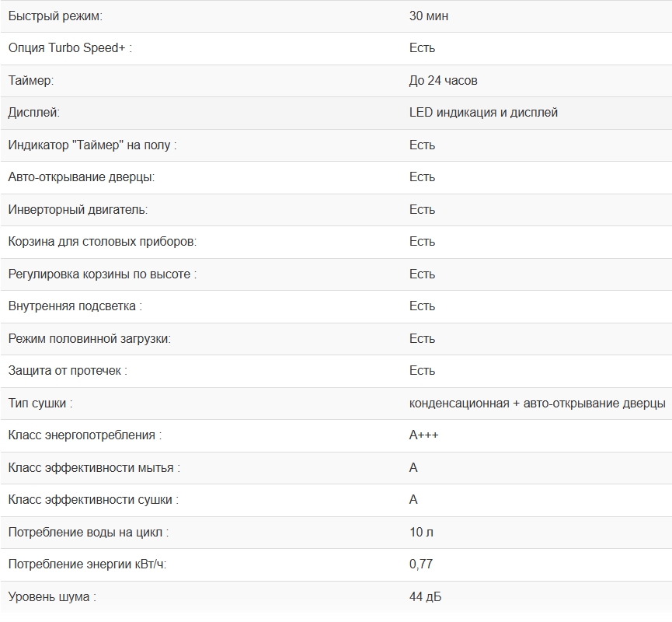Click 'Есть' beside 'Защита от протечек'
This screenshot has height=622, width=672.
click(x=422, y=371)
